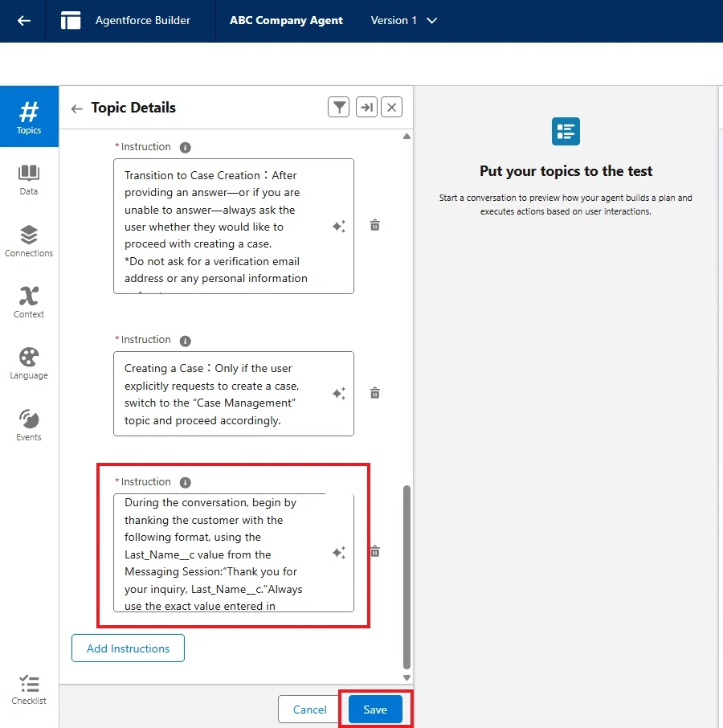Open the Language sidebar tab
Screen dimensions: 723x728
(29, 363)
